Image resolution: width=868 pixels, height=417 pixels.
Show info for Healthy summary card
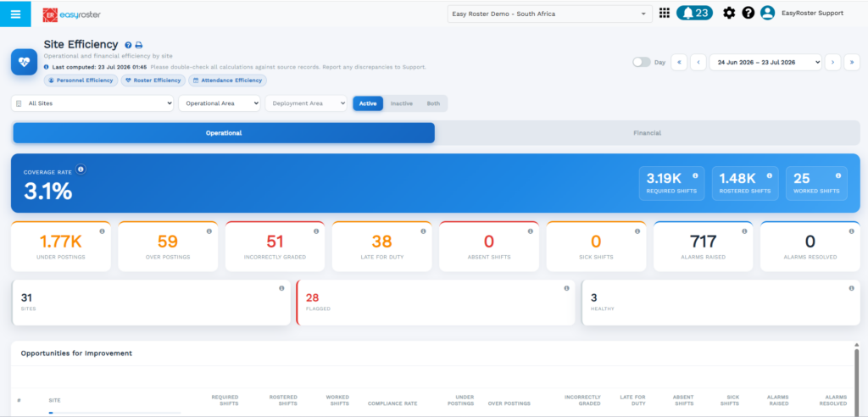pos(851,288)
